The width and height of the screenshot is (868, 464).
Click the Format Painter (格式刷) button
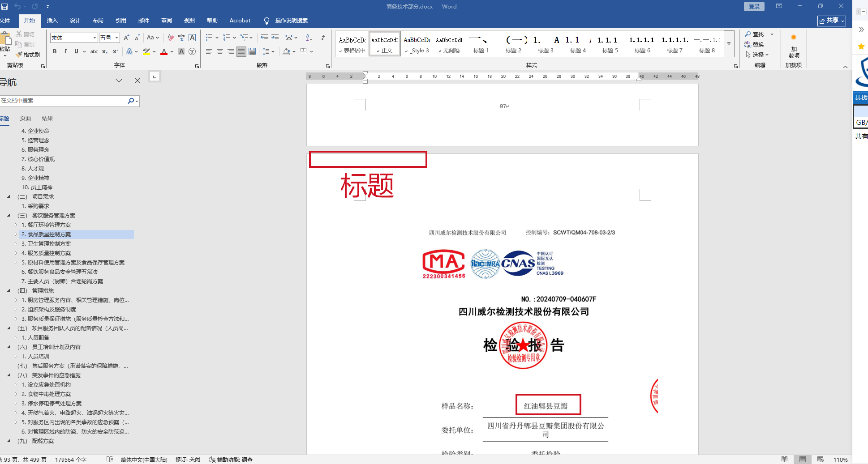coord(28,55)
